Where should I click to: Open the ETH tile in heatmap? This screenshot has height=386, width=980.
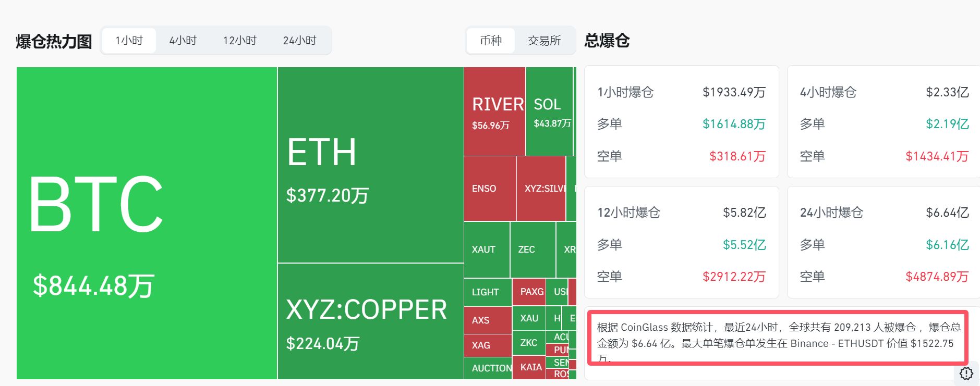[x=370, y=165]
